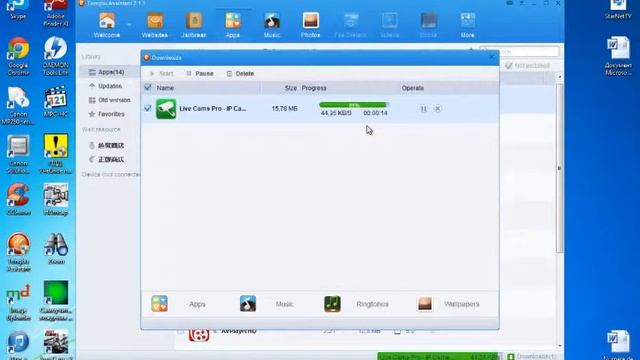The width and height of the screenshot is (640, 360).
Task: Cancel the Live Cams Pro download
Action: pos(438,109)
